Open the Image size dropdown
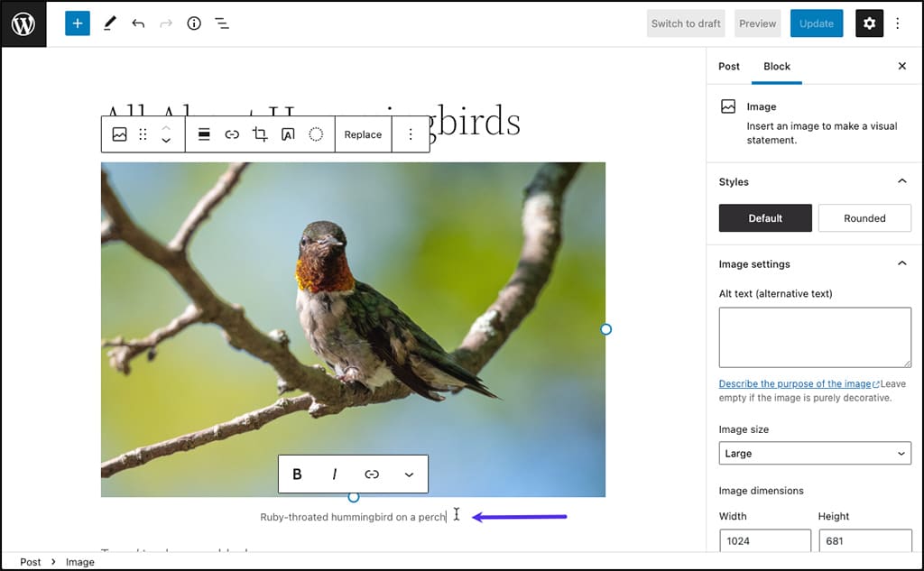Viewport: 924px width, 571px height. [x=813, y=453]
